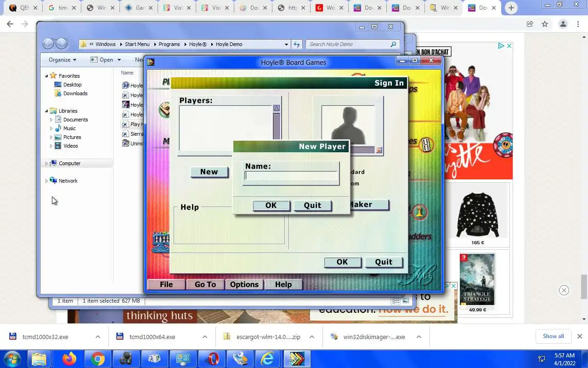This screenshot has height=368, width=588.
Task: Click the Explorer Forward arrow button
Action: (x=62, y=44)
